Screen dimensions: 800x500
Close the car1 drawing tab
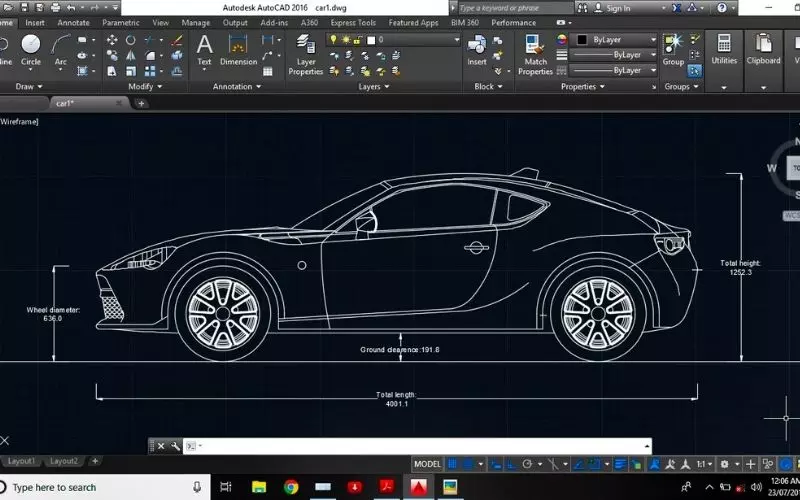tap(118, 104)
